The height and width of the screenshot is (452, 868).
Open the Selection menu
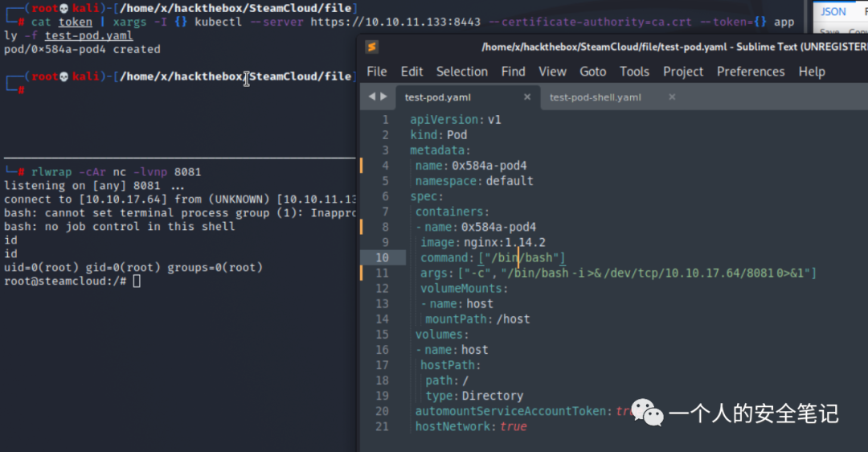461,72
